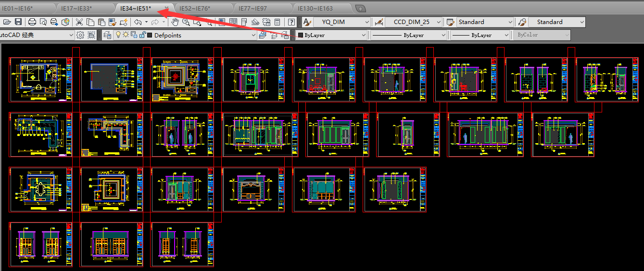The height and width of the screenshot is (271, 644).
Task: Click the Save floppy disk icon
Action: [18, 22]
